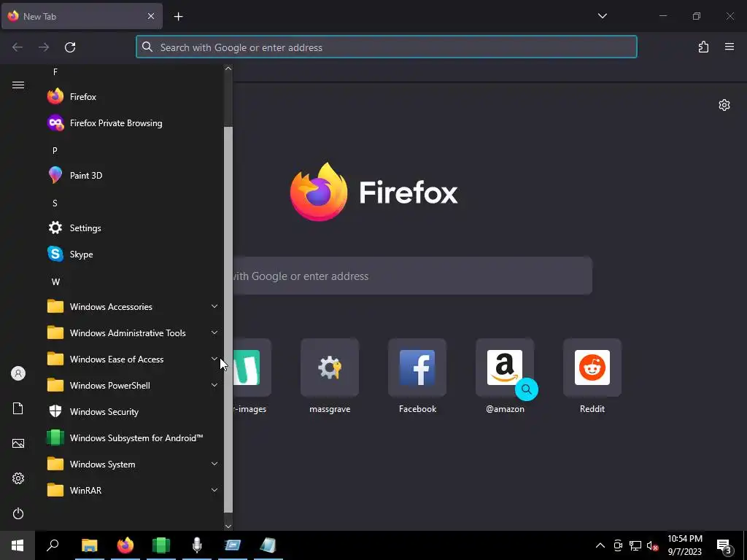Open the list all tabs dropdown
Viewport: 747px width, 560px height.
602,16
